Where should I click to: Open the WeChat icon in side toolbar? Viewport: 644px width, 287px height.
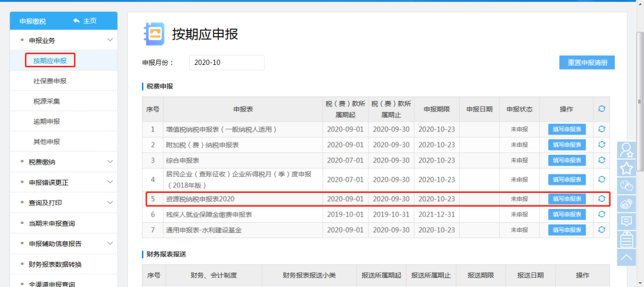coord(627,186)
